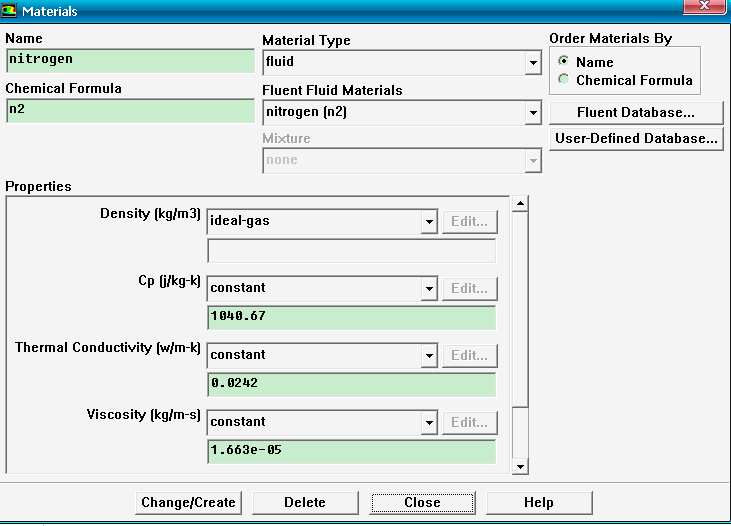This screenshot has width=731, height=526.
Task: Click the Cp value field 1040.67
Action: coord(351,318)
